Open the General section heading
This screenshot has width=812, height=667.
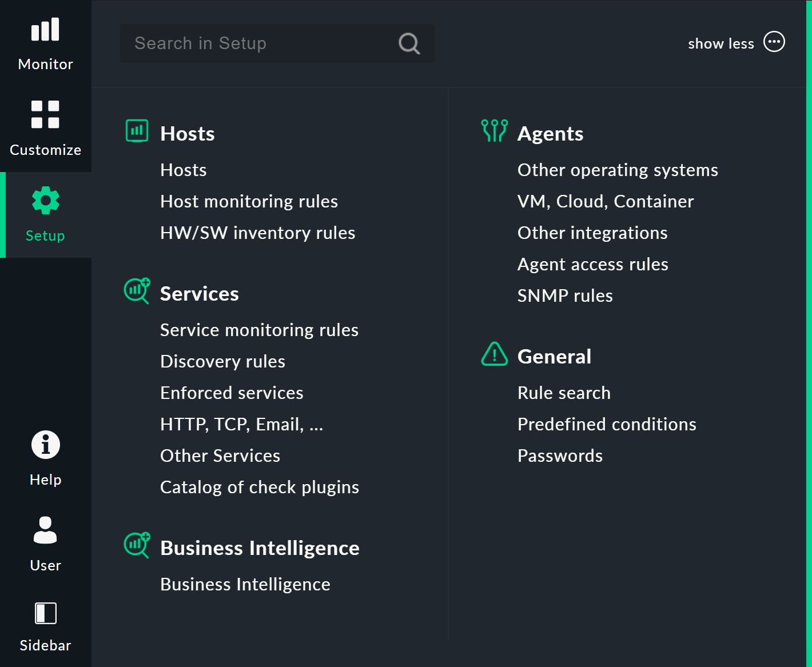click(x=555, y=357)
